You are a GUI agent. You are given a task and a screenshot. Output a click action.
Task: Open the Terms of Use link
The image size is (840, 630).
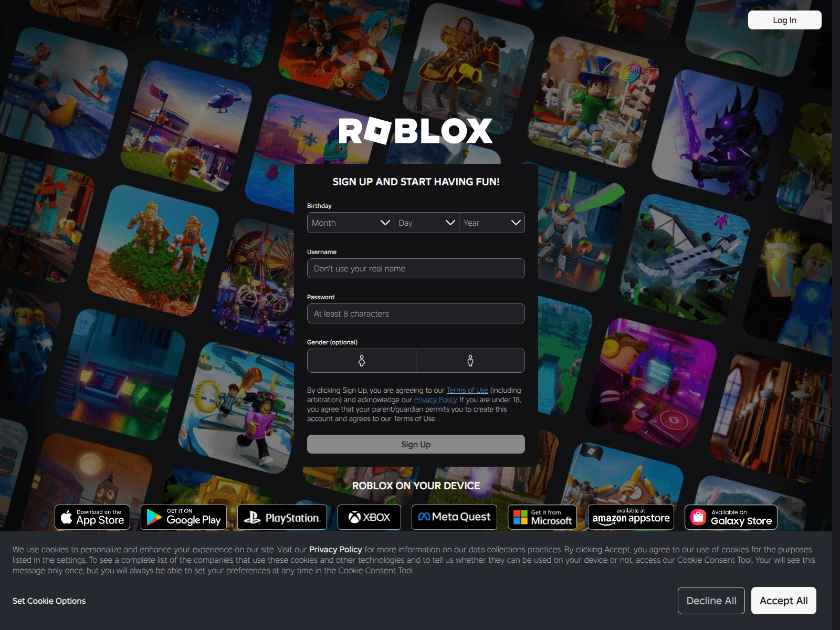point(467,390)
